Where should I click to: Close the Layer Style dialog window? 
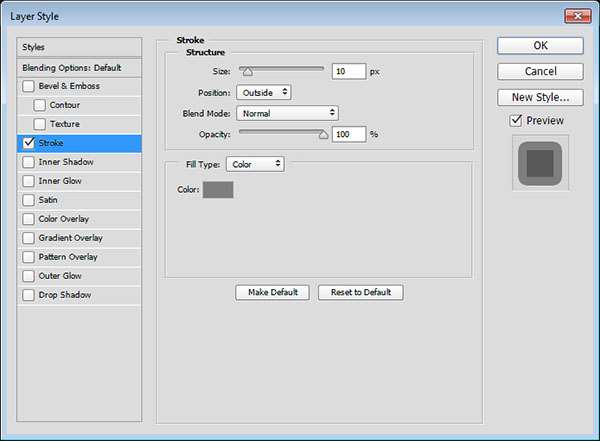pos(575,16)
